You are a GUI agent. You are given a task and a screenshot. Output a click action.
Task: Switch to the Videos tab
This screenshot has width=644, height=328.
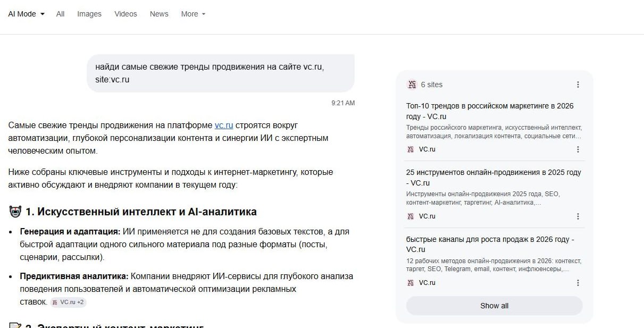click(126, 14)
